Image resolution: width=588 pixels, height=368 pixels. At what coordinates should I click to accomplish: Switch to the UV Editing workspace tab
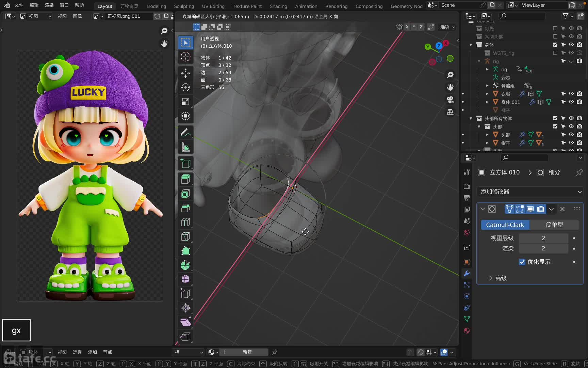coord(213,6)
